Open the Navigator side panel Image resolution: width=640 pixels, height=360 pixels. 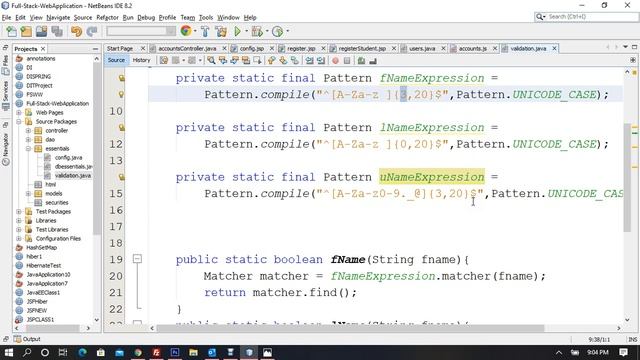pyautogui.click(x=5, y=149)
